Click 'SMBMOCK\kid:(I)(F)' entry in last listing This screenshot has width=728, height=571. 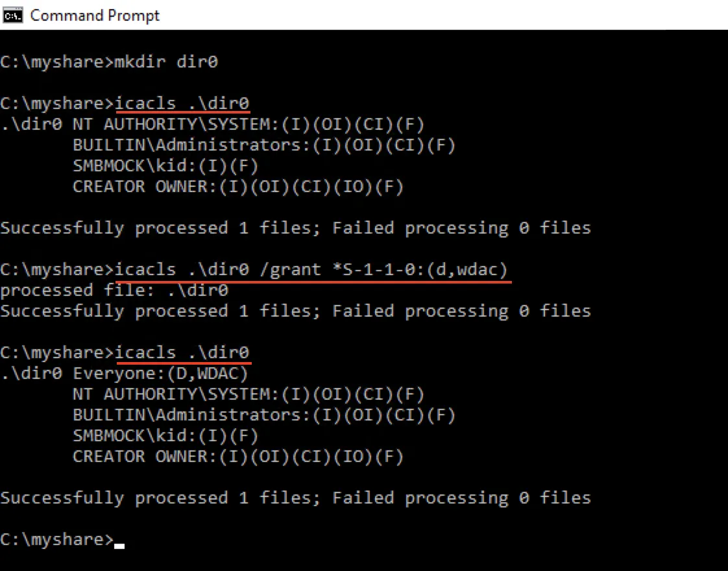[x=165, y=435]
